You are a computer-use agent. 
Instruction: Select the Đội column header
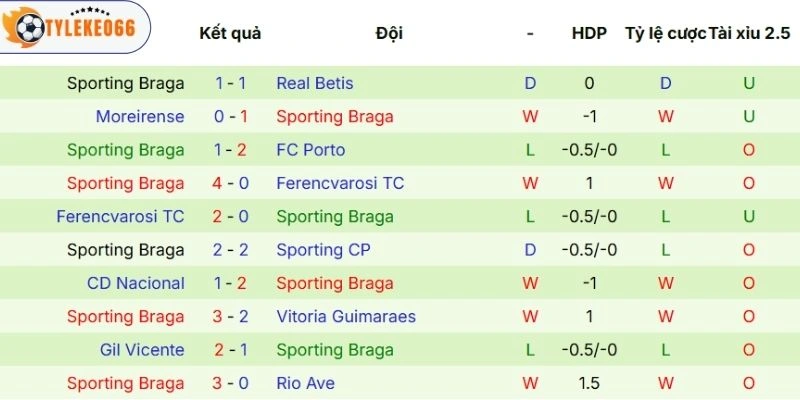point(390,33)
